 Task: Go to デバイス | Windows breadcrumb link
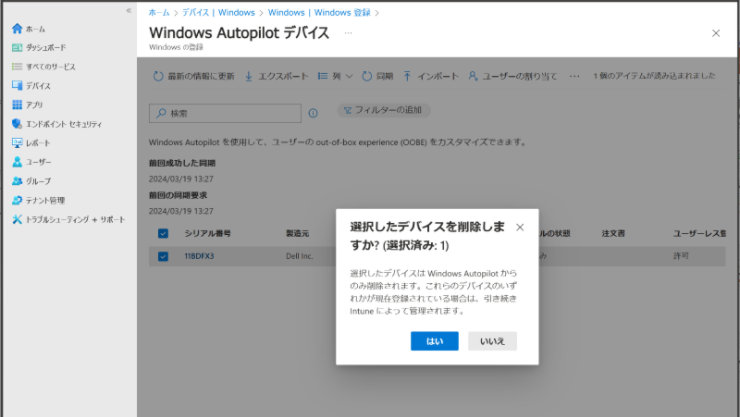[x=219, y=13]
